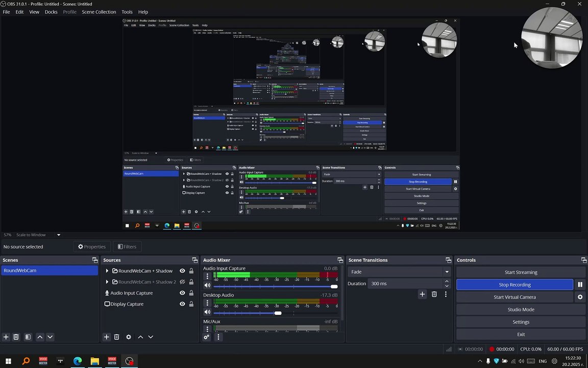This screenshot has height=368, width=588.
Task: Open the Edit menu
Action: click(x=19, y=12)
